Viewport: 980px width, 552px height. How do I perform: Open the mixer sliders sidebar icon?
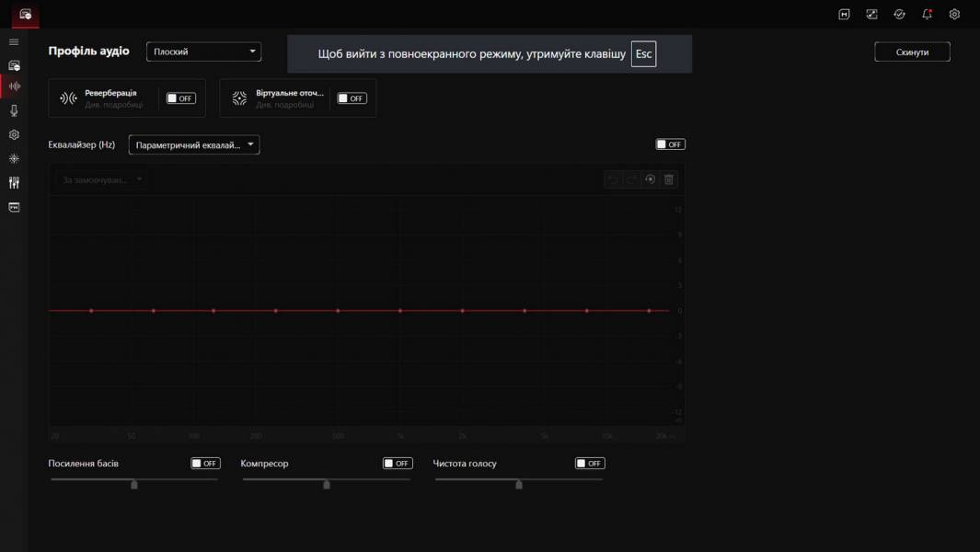pos(14,182)
